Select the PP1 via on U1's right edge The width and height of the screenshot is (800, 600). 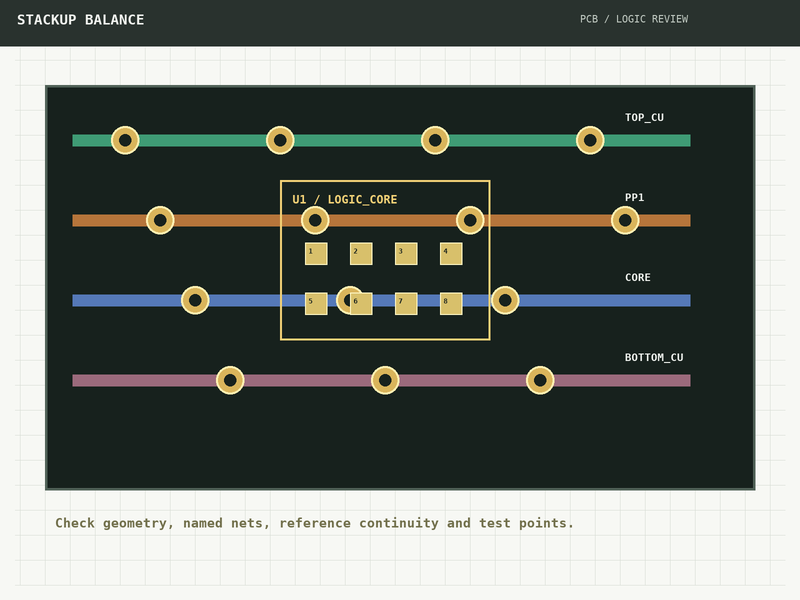(x=470, y=220)
